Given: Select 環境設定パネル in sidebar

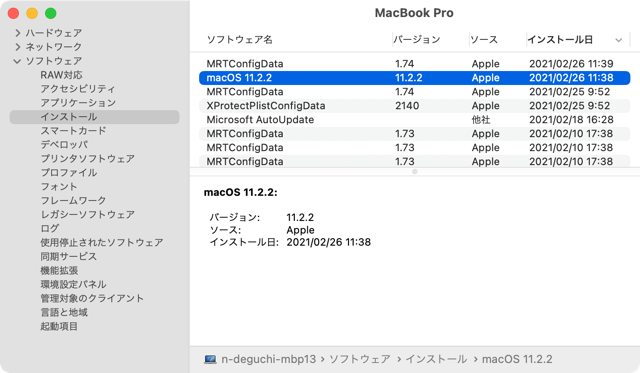Looking at the screenshot, I should (x=73, y=284).
